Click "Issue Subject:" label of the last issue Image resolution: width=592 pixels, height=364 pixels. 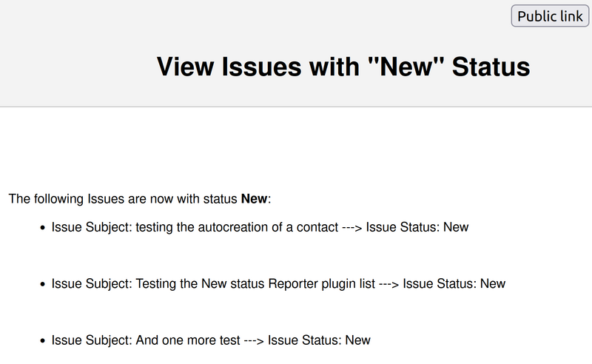point(92,340)
